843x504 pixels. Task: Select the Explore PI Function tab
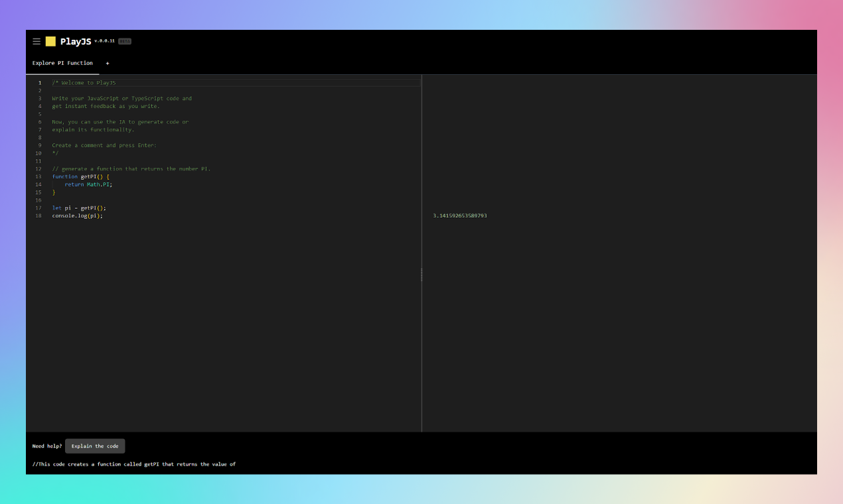click(x=62, y=63)
